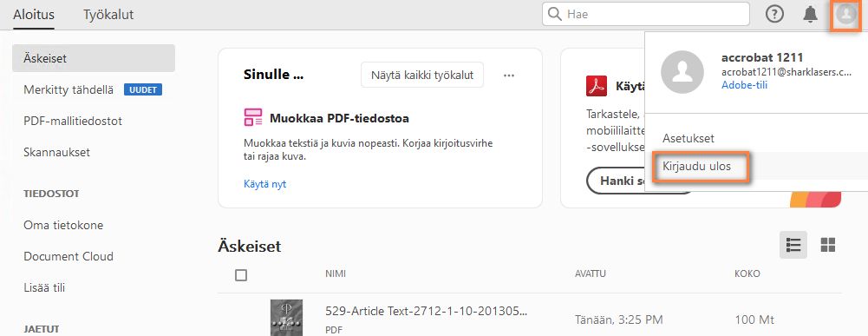Open PDF-mallitiedostot in the sidebar
Screen dimensions: 868x336
73,121
